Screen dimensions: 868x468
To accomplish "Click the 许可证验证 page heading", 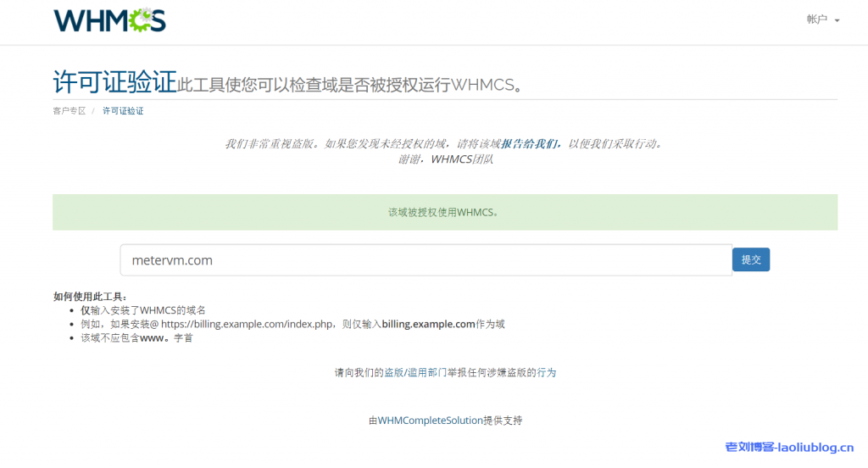I will click(x=114, y=82).
